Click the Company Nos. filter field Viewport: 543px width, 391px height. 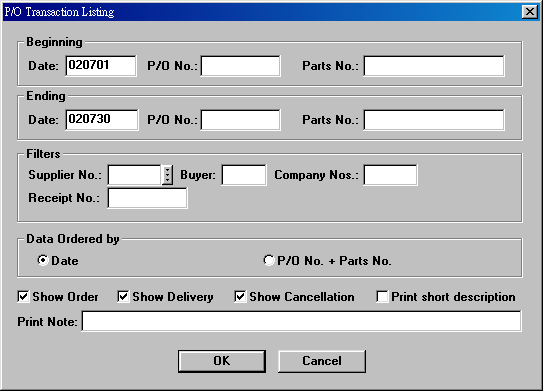click(x=390, y=175)
